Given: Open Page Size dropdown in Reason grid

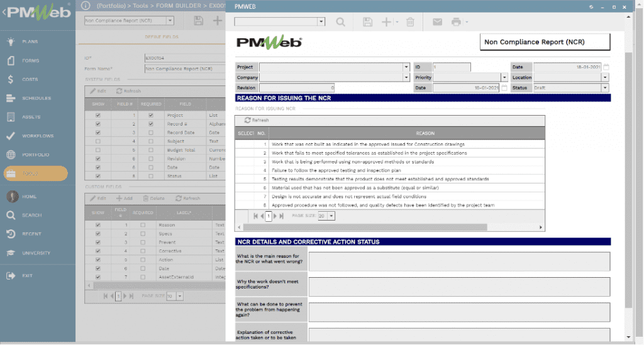Looking at the screenshot, I should [x=331, y=216].
